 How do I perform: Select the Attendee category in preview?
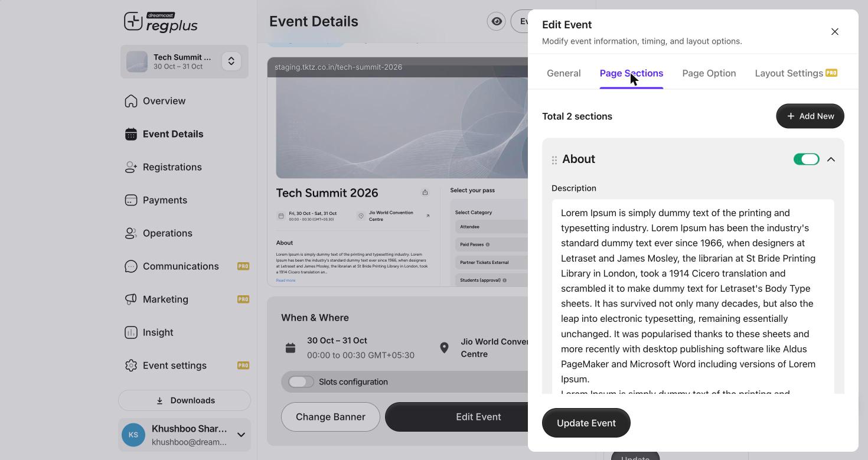click(x=491, y=227)
